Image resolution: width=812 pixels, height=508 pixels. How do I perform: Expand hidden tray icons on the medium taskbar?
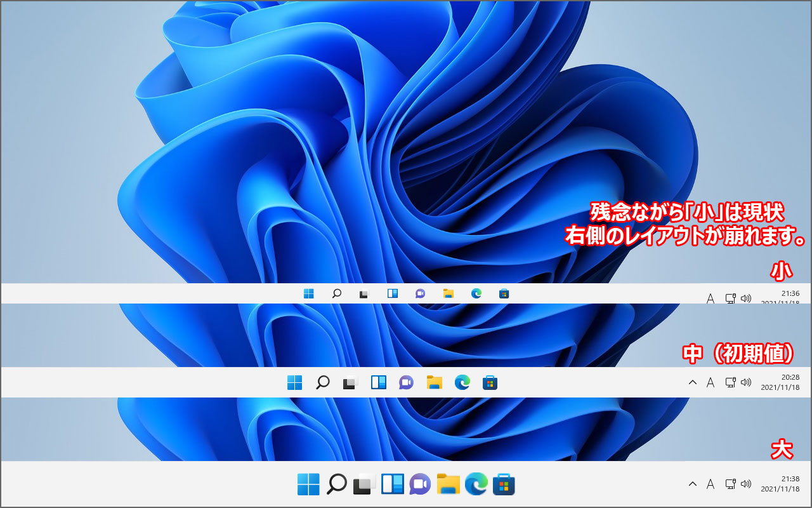[x=693, y=382]
